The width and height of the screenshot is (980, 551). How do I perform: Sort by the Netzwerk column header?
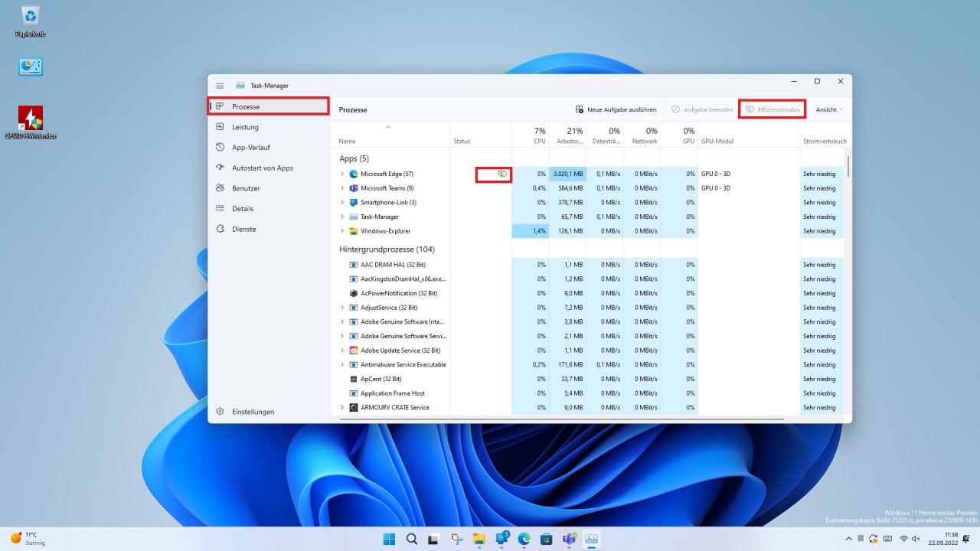[642, 135]
